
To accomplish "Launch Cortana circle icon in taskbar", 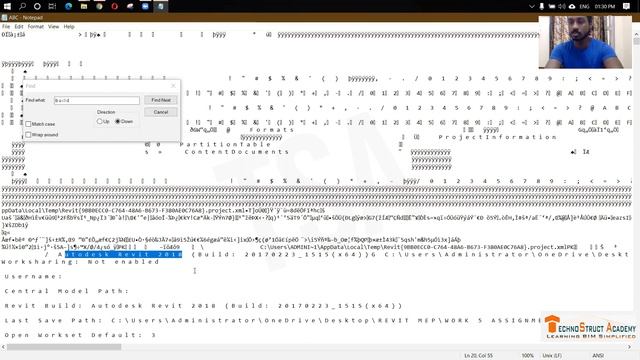I will coord(37,6).
